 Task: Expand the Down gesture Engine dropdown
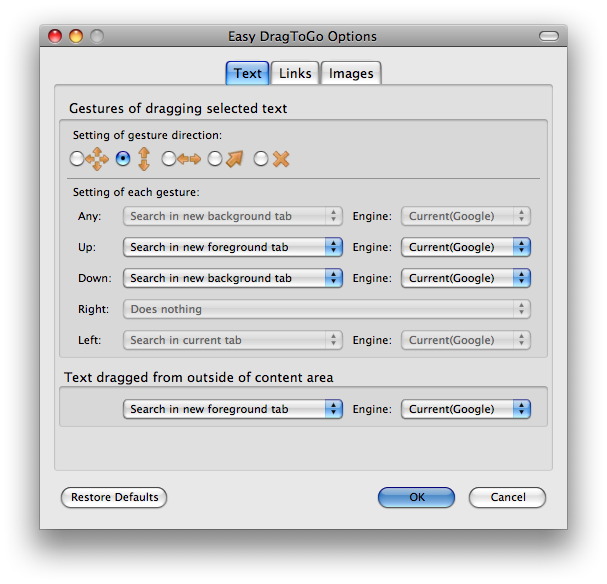tap(466, 278)
